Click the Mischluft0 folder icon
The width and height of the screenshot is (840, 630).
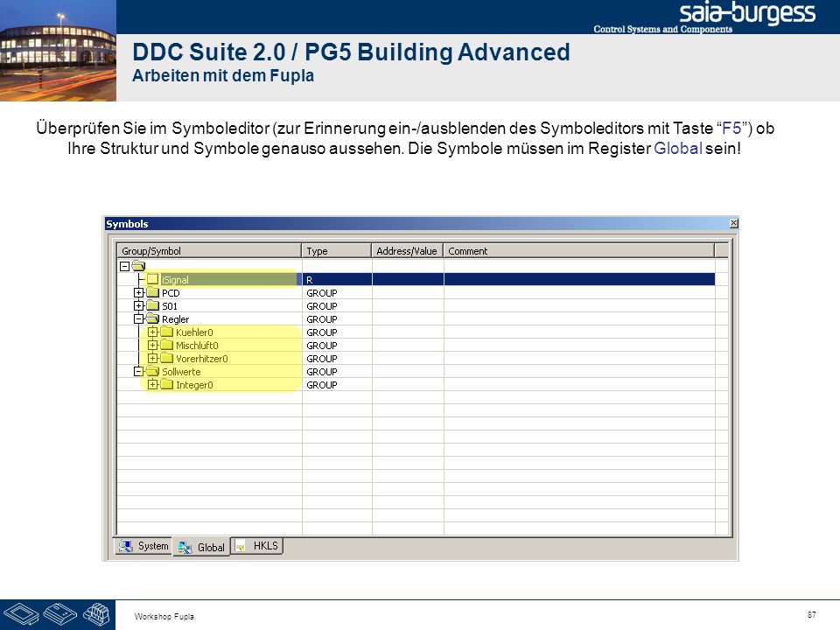pos(167,345)
